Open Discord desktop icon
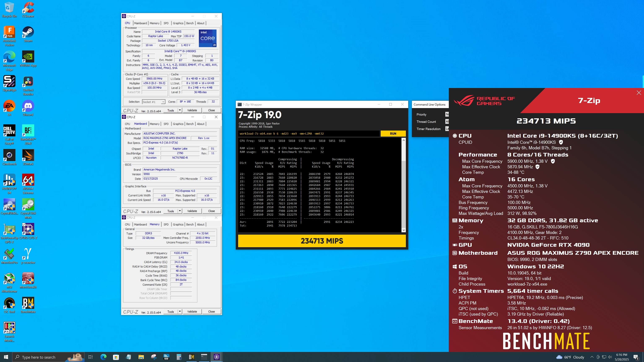The width and height of the screenshot is (644, 362). coord(28,108)
